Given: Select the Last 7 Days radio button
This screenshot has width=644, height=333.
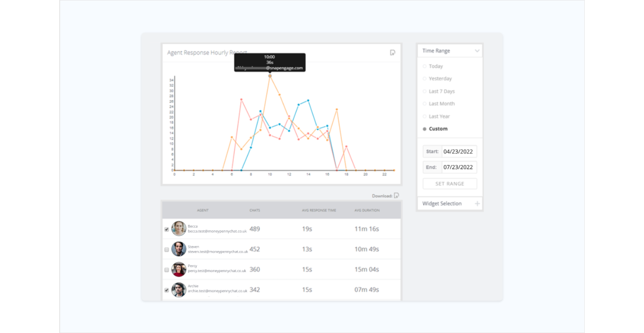Looking at the screenshot, I should [425, 91].
